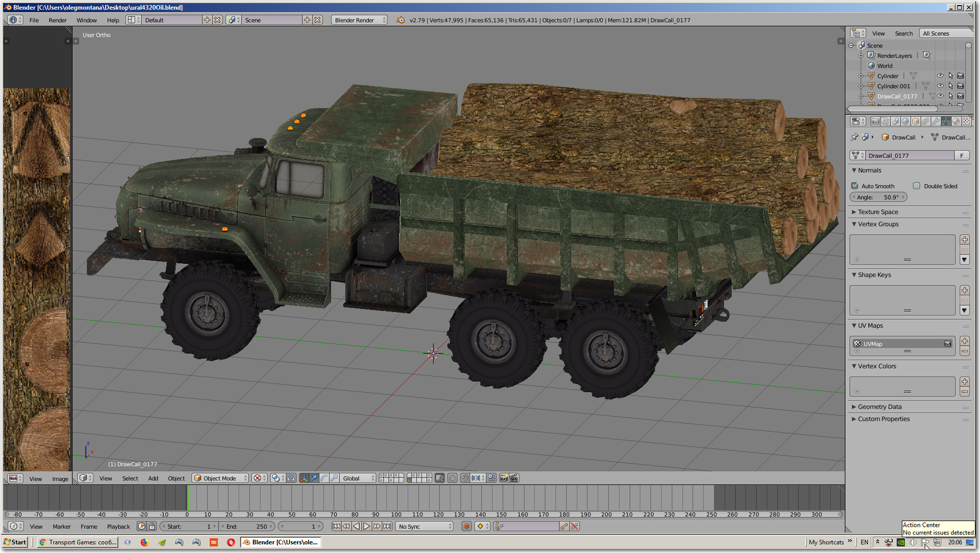Collapse the Shape Keys panel

click(x=854, y=274)
